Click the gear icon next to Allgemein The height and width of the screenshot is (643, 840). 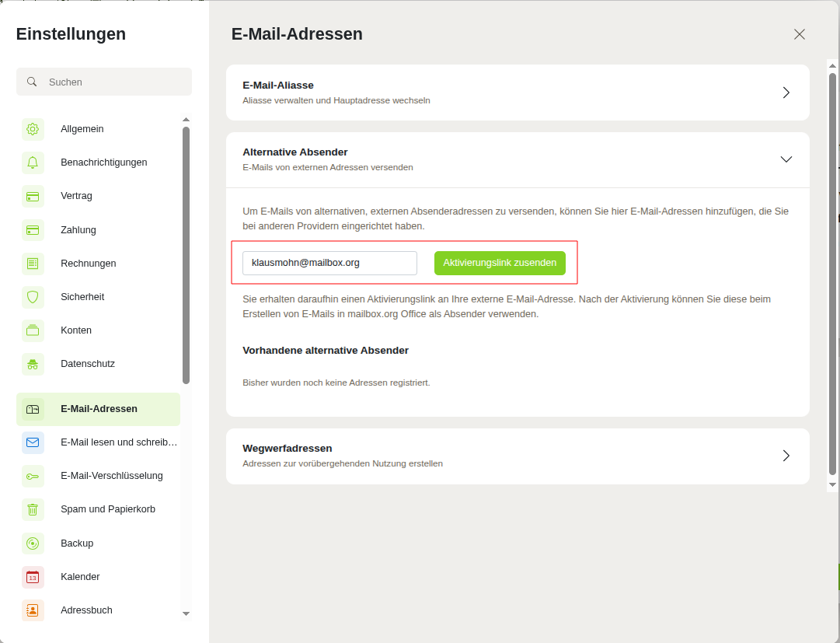pos(33,129)
